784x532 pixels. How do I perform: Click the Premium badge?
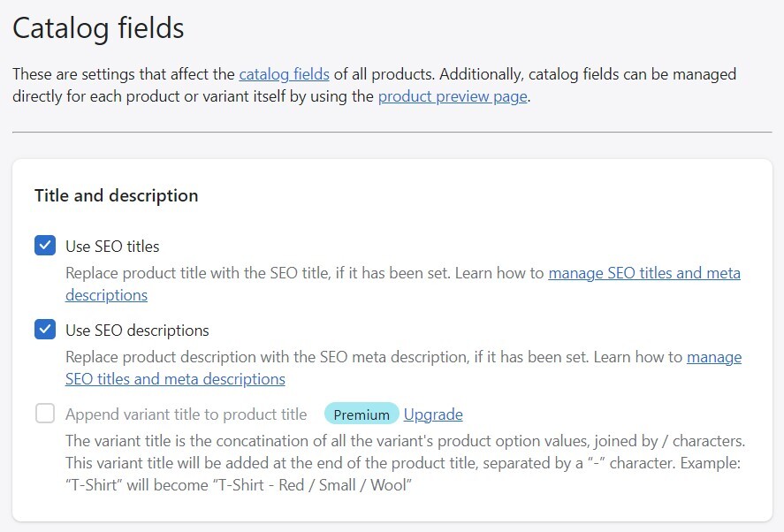click(x=362, y=414)
